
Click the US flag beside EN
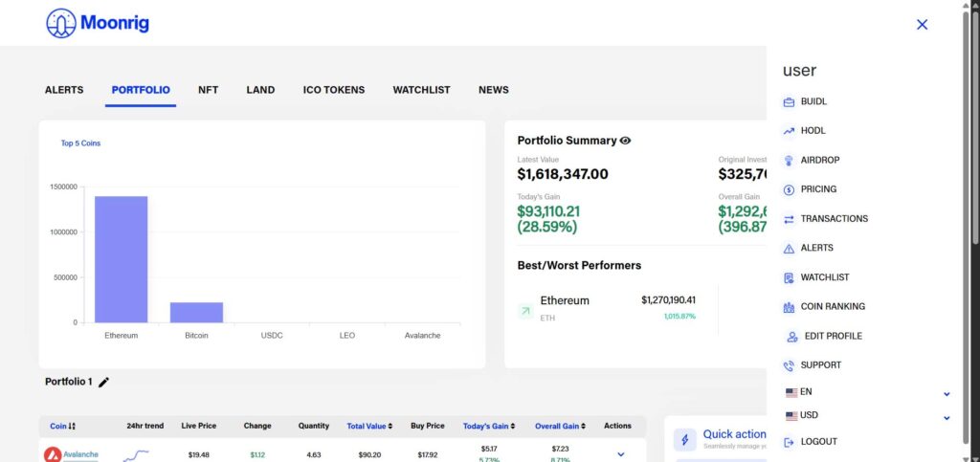tap(791, 393)
